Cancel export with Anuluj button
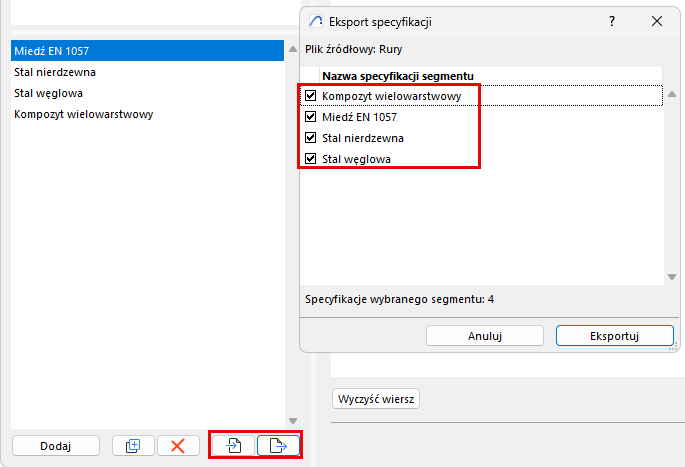685x467 pixels. click(485, 336)
